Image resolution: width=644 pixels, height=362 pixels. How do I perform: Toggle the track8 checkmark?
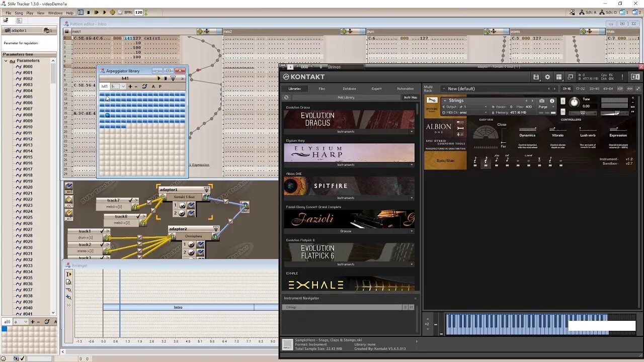(138, 216)
